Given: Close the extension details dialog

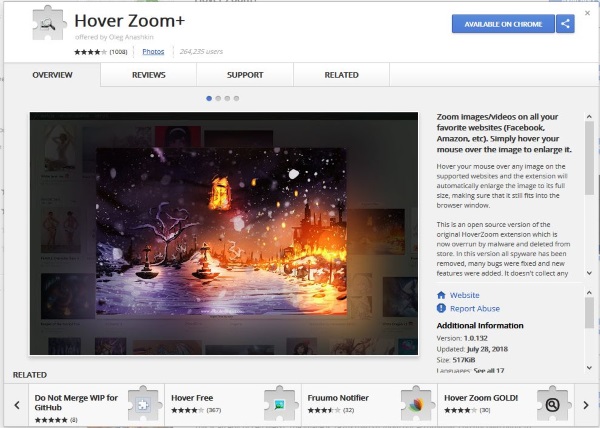Looking at the screenshot, I should tap(587, 13).
